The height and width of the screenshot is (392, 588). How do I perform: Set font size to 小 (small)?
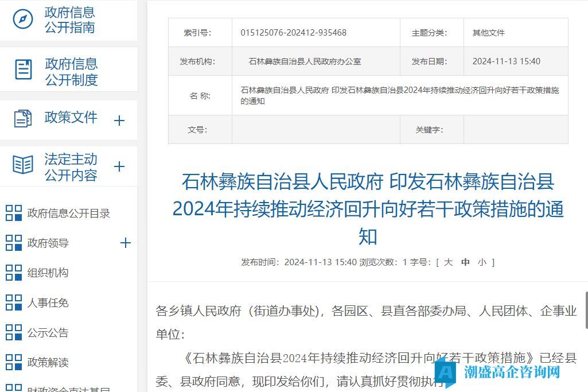coord(482,262)
